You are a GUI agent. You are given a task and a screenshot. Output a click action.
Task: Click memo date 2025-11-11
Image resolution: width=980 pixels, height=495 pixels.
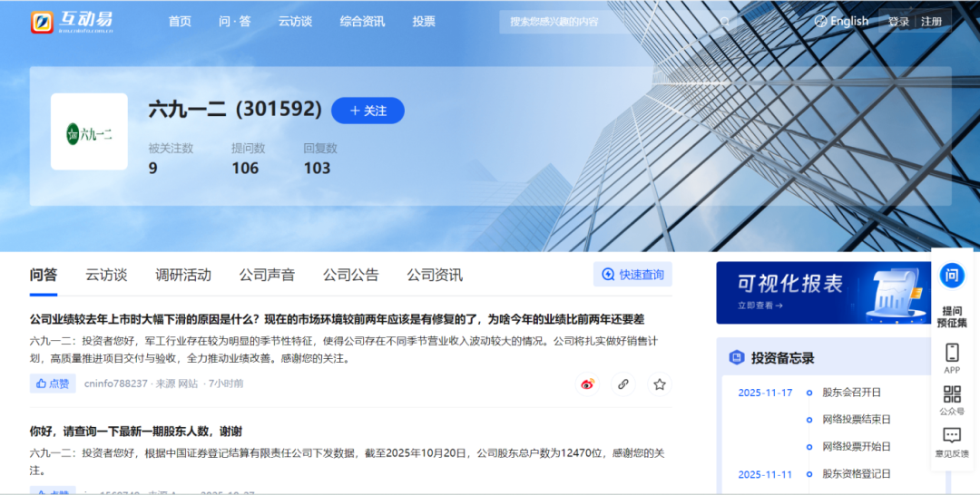click(765, 474)
